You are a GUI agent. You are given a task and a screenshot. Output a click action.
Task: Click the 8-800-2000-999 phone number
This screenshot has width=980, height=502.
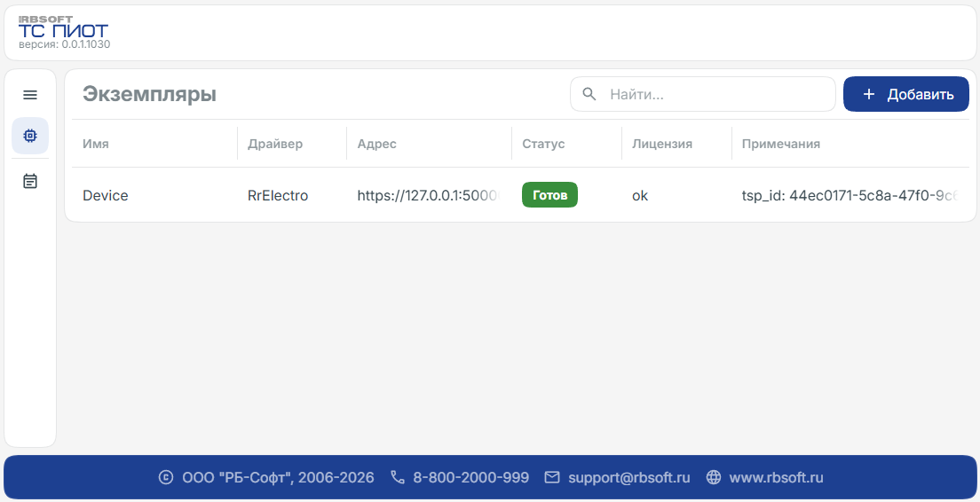click(470, 478)
